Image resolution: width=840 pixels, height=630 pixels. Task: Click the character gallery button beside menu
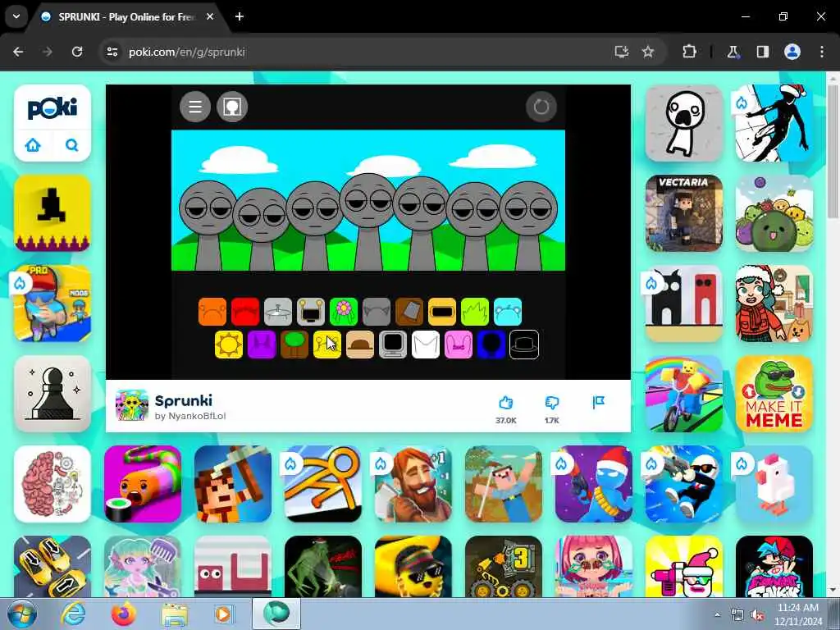[x=232, y=107]
